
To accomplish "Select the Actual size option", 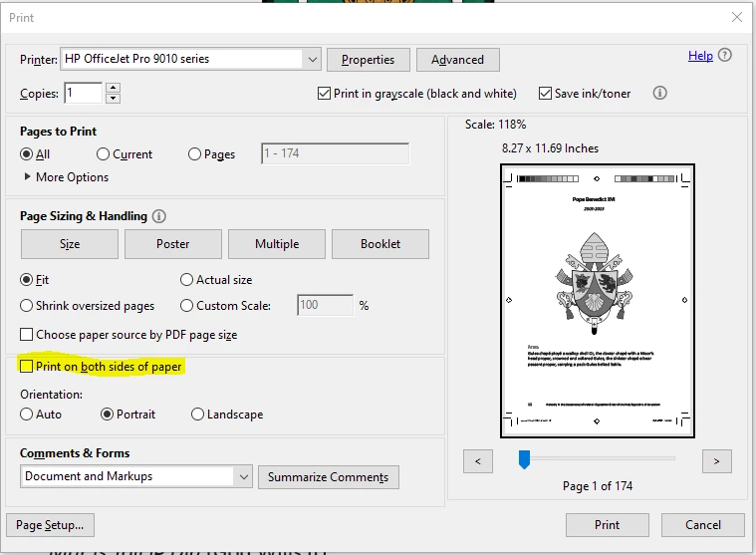I will pyautogui.click(x=186, y=280).
